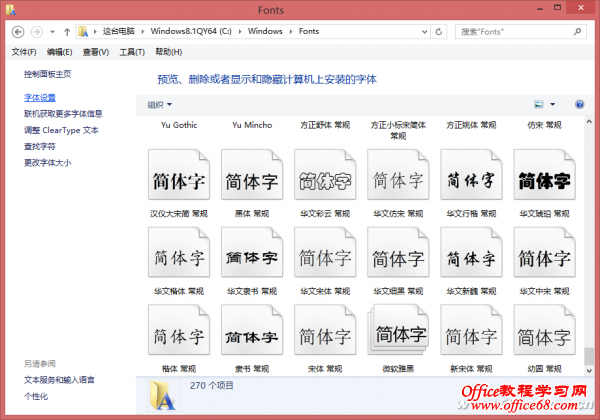Open the 编辑(E) menu

click(x=59, y=52)
